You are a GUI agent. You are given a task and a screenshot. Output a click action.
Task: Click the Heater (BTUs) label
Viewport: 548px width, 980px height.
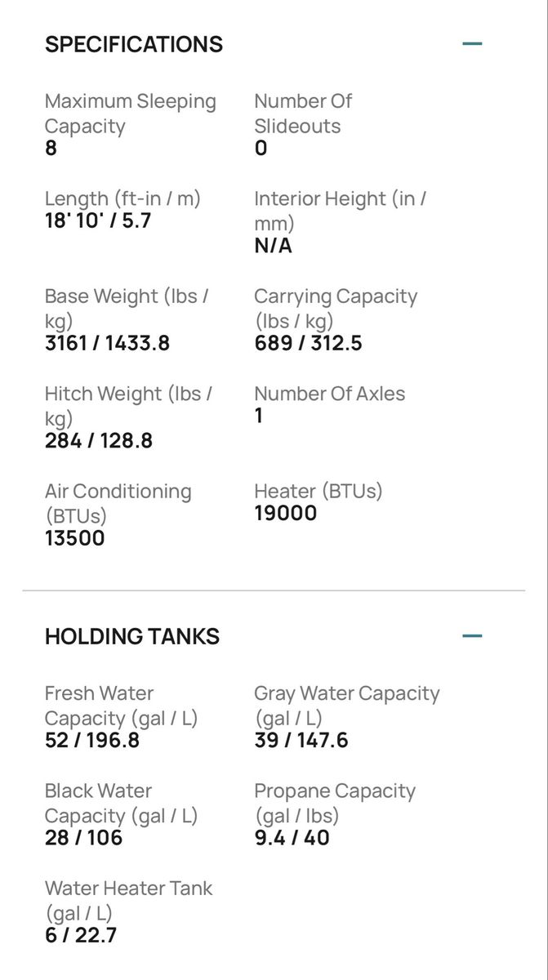pyautogui.click(x=319, y=492)
